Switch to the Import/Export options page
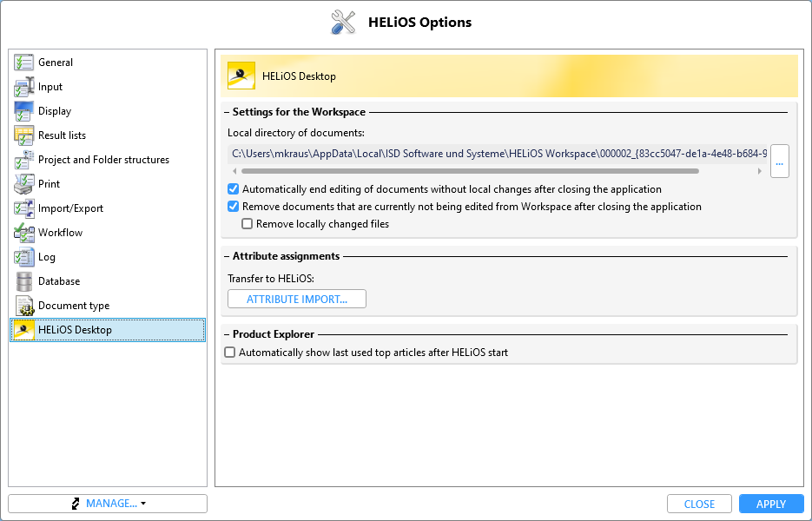The width and height of the screenshot is (812, 521). click(70, 208)
